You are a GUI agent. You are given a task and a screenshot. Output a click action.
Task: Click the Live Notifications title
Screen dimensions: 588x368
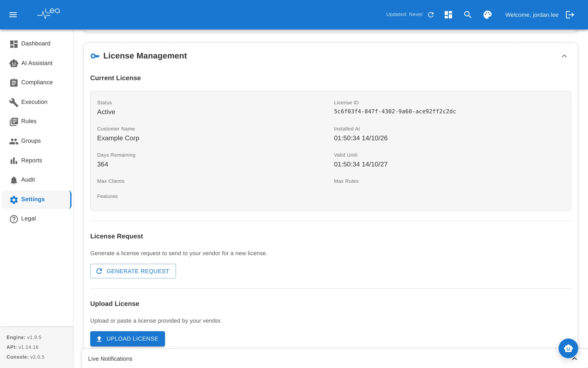point(110,359)
